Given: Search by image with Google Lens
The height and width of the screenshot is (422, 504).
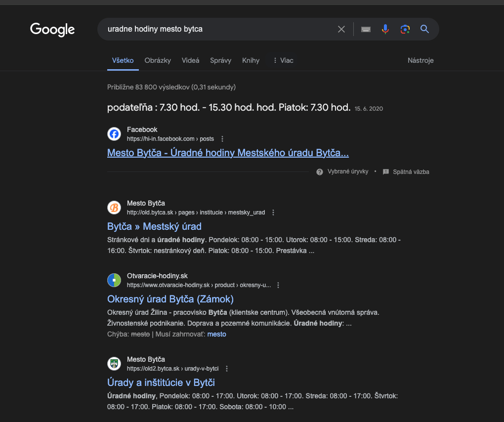Looking at the screenshot, I should pos(405,29).
